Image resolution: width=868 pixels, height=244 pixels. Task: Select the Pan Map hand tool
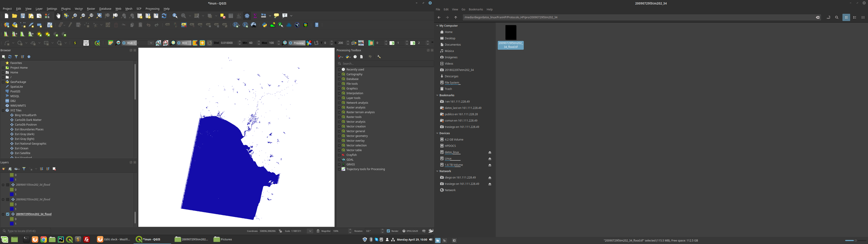click(58, 16)
